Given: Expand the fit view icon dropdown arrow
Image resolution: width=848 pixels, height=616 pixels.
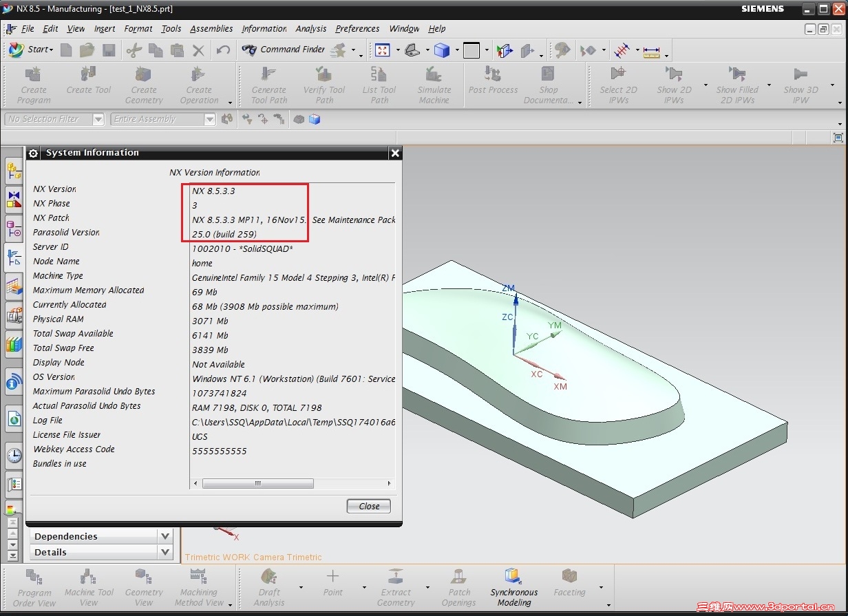Looking at the screenshot, I should (x=398, y=51).
